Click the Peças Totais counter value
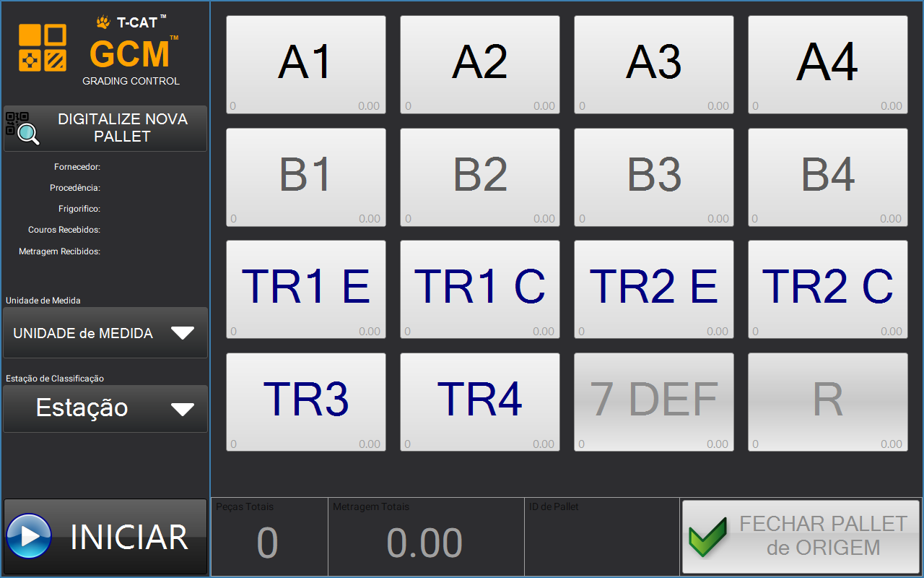The width and height of the screenshot is (924, 578). (268, 543)
